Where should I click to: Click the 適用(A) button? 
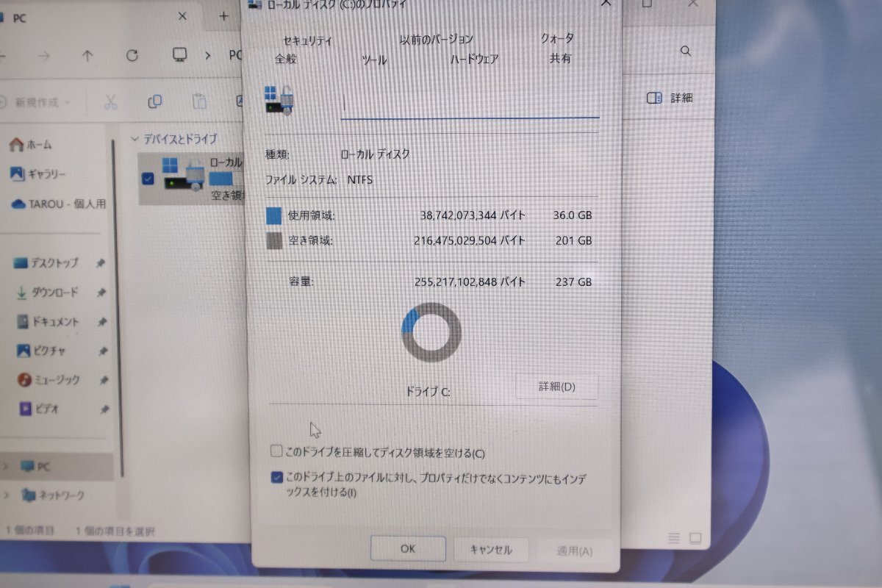(574, 551)
